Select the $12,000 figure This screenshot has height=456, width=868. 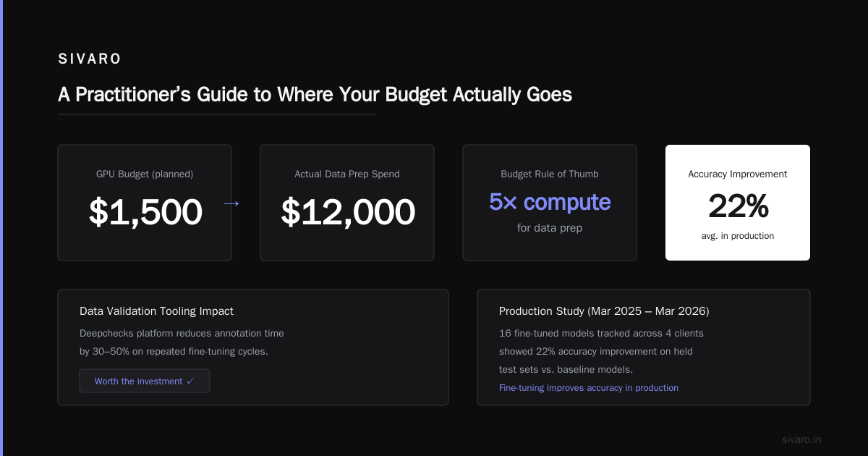point(348,212)
